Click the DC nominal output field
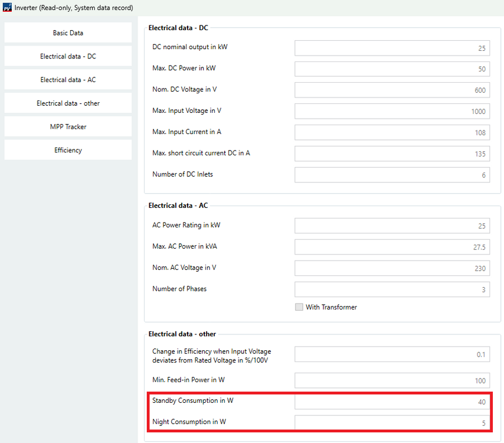 tap(392, 48)
